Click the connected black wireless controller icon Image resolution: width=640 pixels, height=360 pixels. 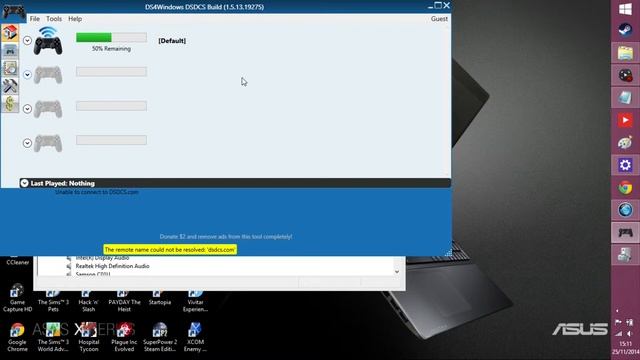pyautogui.click(x=48, y=41)
